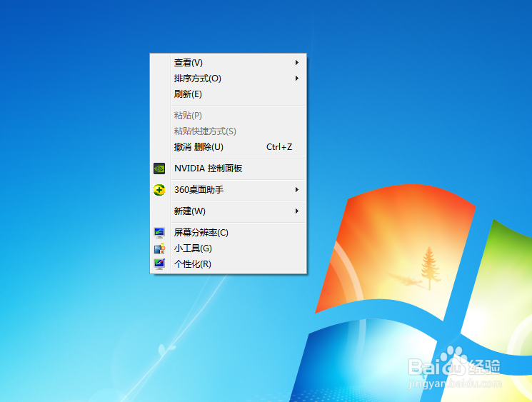
Task: Open 屏幕分辨率(C) screen resolution settings
Action: (229, 233)
